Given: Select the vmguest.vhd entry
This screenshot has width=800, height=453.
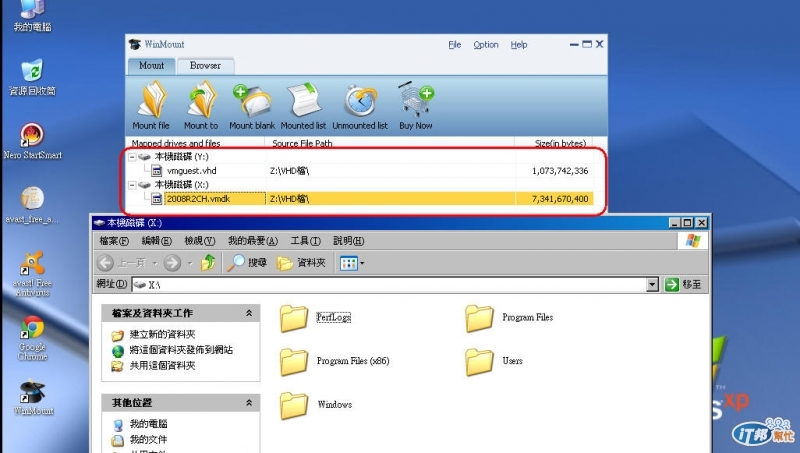Looking at the screenshot, I should (191, 171).
